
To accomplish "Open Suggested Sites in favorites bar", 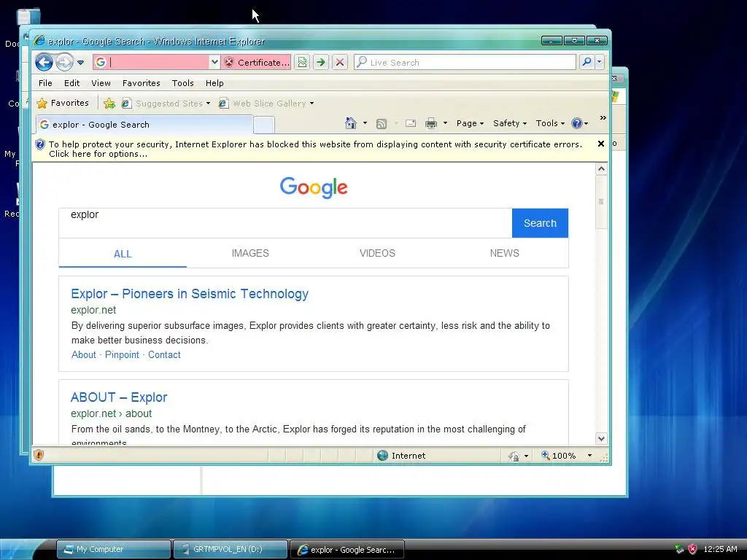I will (166, 104).
